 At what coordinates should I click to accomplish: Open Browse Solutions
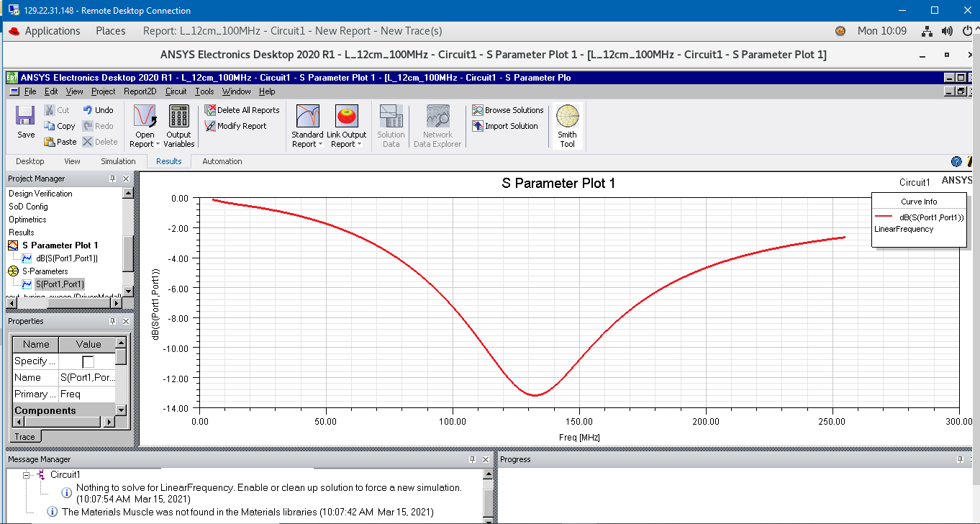pos(478,110)
